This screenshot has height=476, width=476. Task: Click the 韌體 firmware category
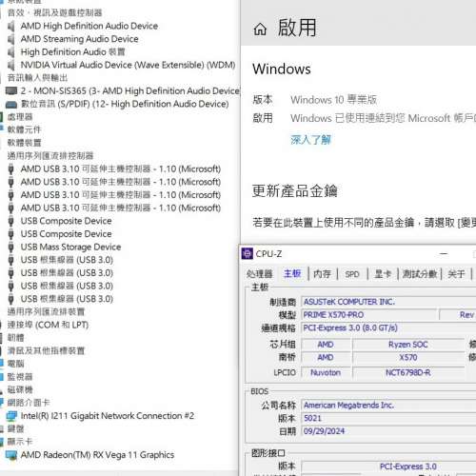[15, 338]
